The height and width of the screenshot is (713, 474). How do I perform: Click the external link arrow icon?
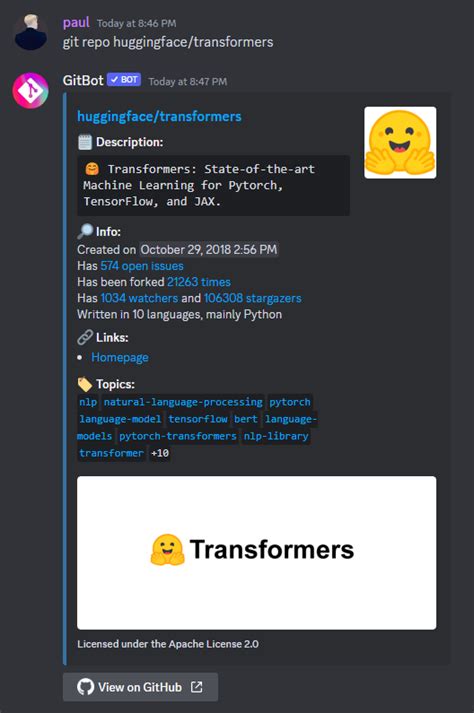pos(197,687)
